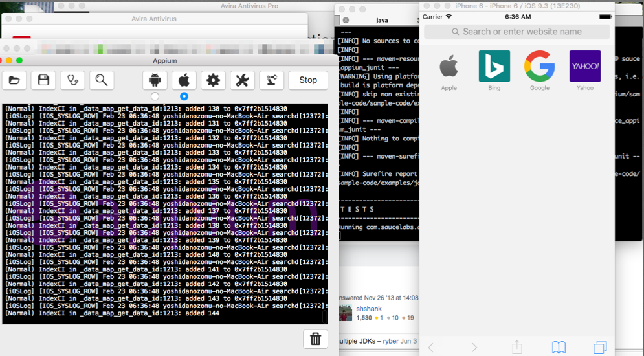Open general settings via the gear icon
Image resolution: width=644 pixels, height=356 pixels.
[x=213, y=80]
